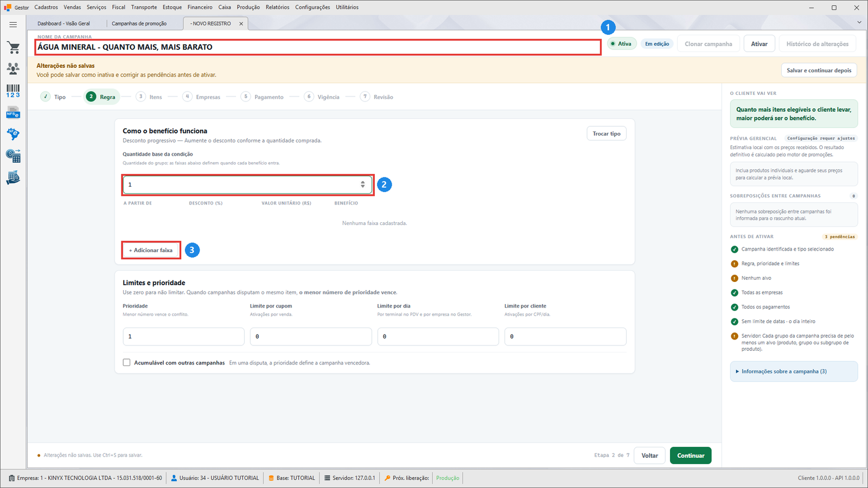
Task: Click the campaign name field
Action: (318, 47)
